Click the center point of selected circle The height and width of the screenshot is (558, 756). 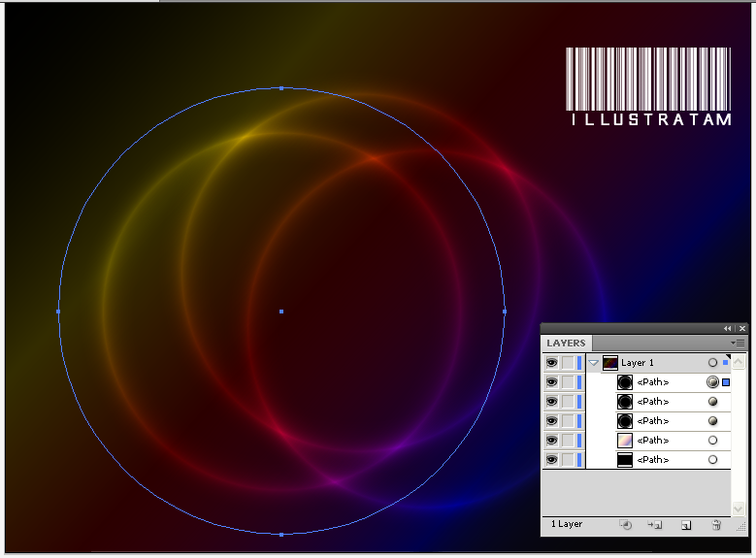pos(281,312)
